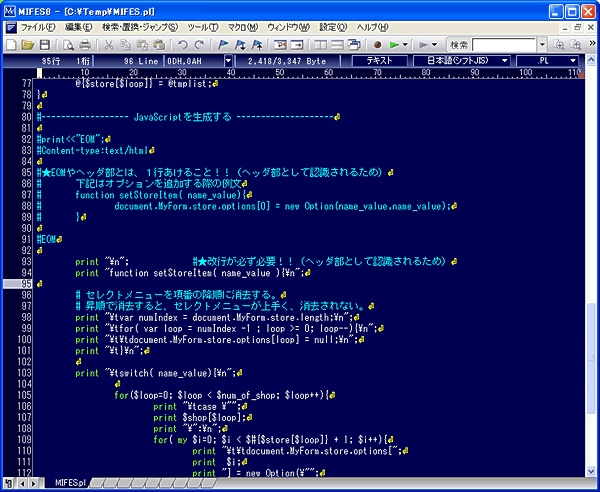Jump to previous marker flag

(257, 45)
